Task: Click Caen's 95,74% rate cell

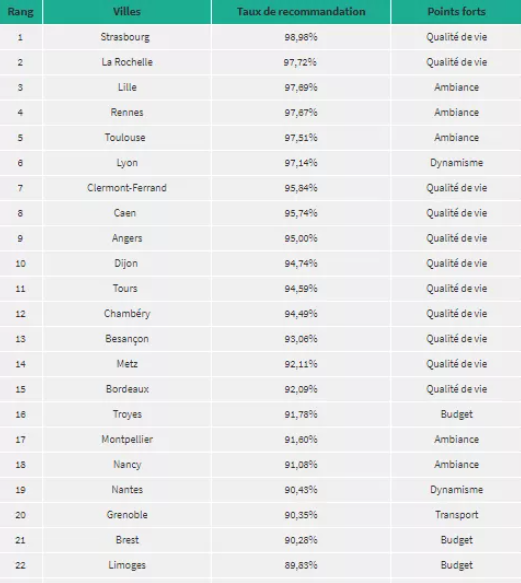Action: (301, 213)
